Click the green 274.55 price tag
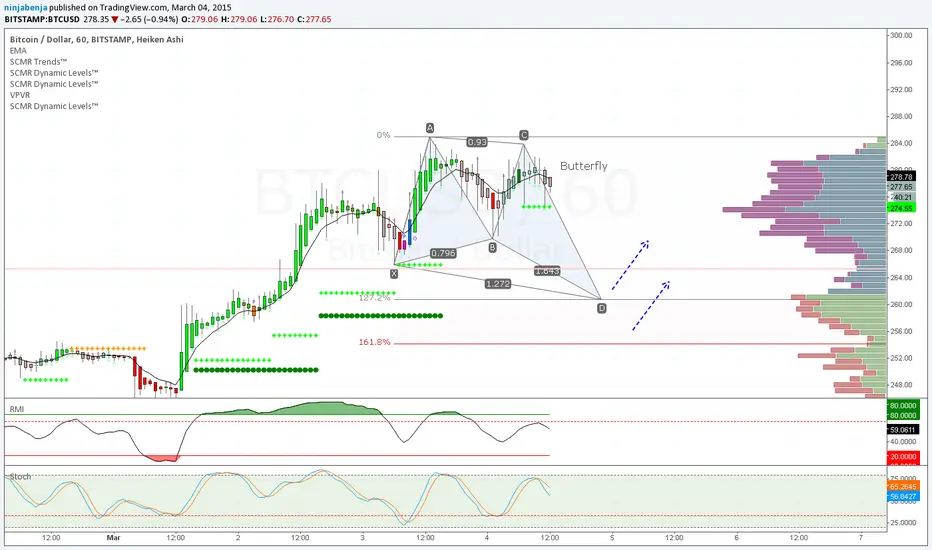This screenshot has width=932, height=550. 901,208
